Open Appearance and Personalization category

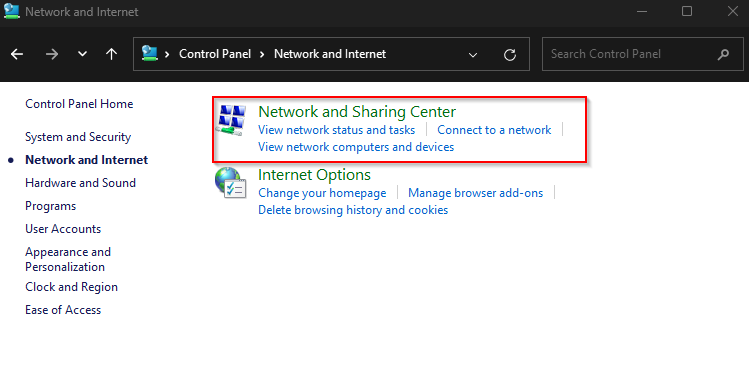68,259
